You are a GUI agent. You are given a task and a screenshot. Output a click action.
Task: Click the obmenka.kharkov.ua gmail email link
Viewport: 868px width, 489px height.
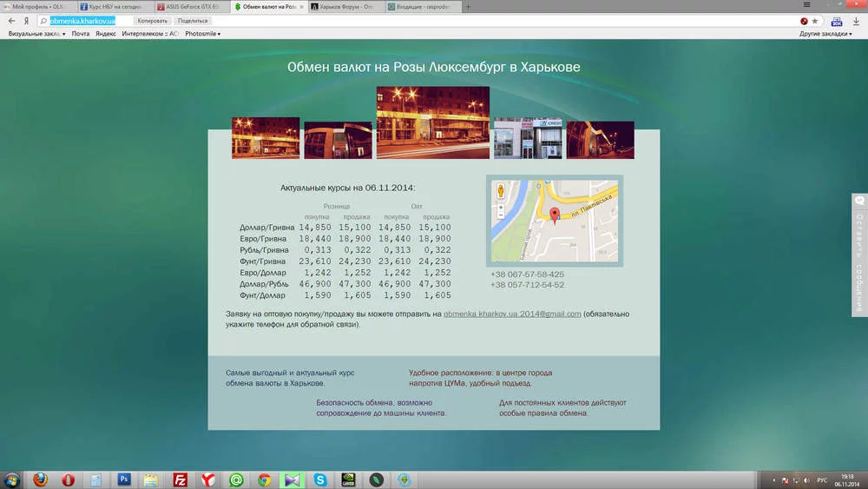coord(512,314)
